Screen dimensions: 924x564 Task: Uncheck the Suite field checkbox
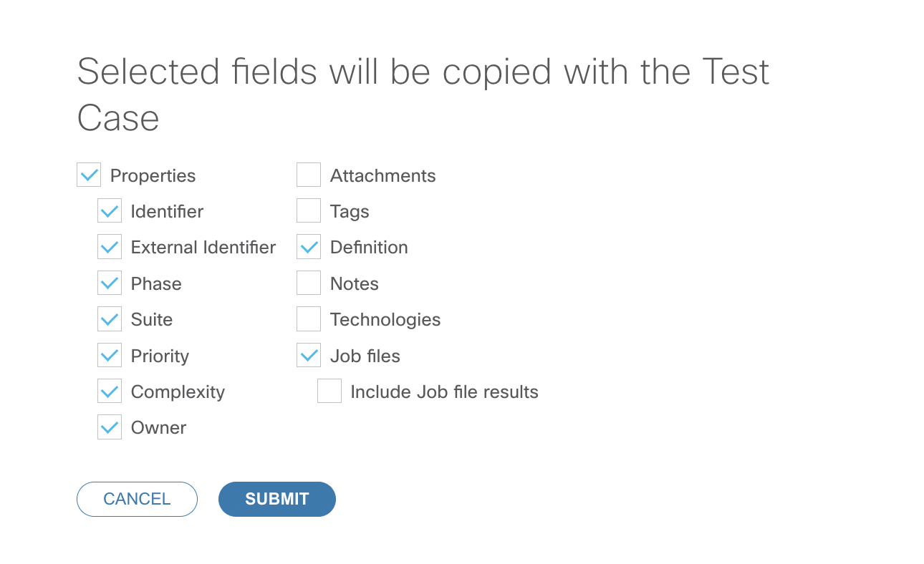[110, 319]
